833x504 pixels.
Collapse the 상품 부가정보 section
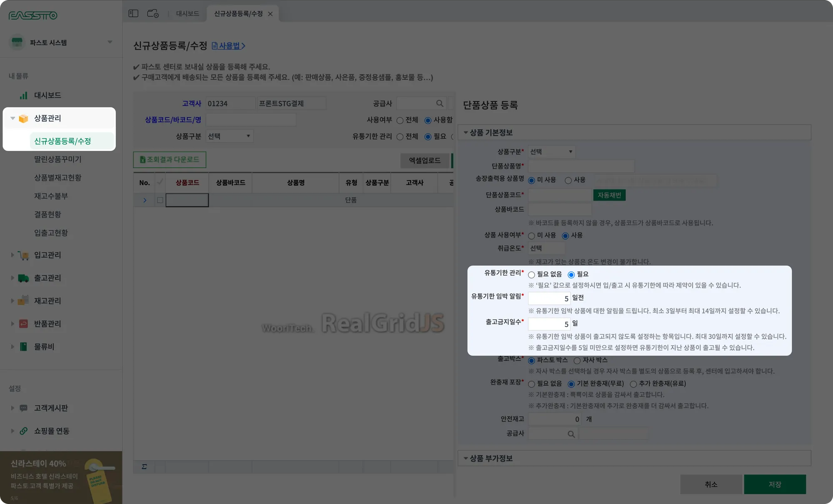(x=466, y=458)
